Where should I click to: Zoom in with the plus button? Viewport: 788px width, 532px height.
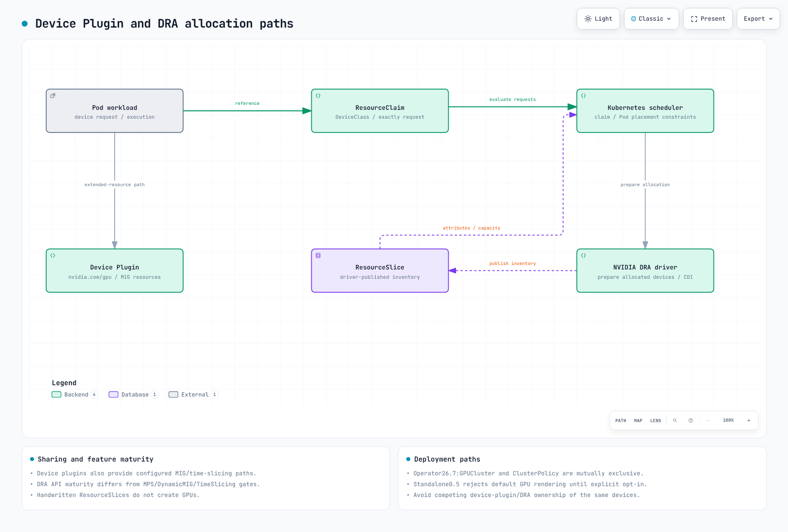click(749, 421)
